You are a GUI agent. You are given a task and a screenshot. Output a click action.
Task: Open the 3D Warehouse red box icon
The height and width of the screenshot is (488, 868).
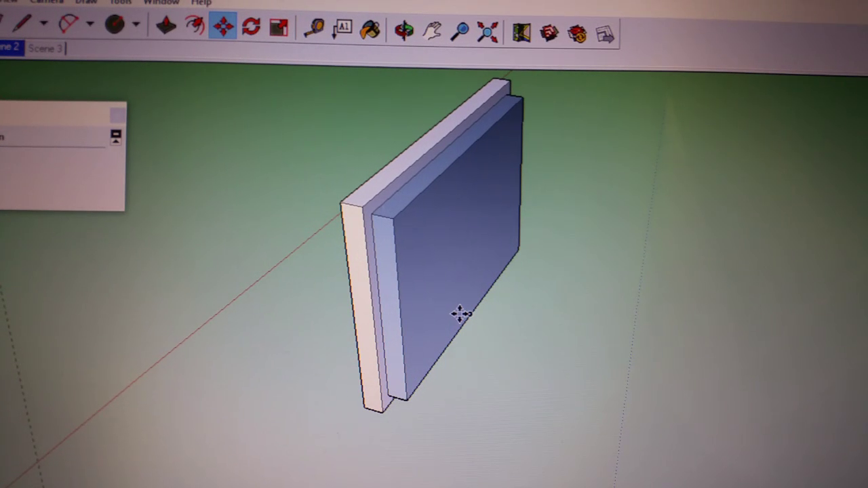[549, 33]
